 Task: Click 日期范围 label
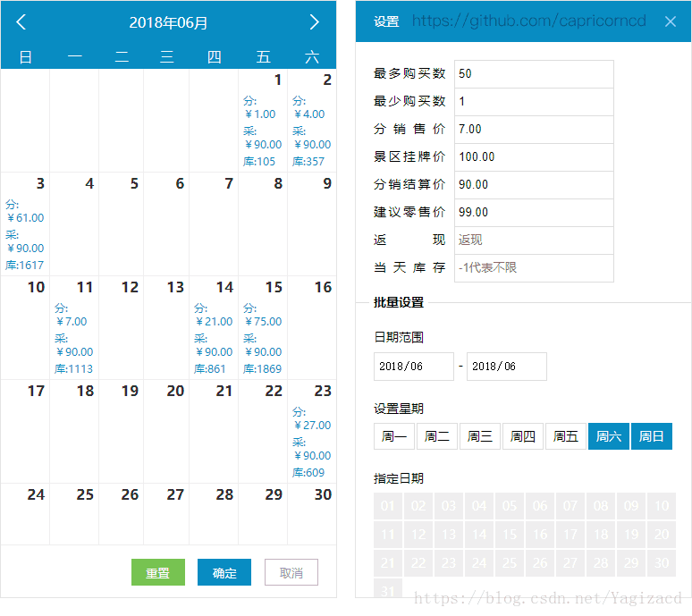tap(399, 338)
